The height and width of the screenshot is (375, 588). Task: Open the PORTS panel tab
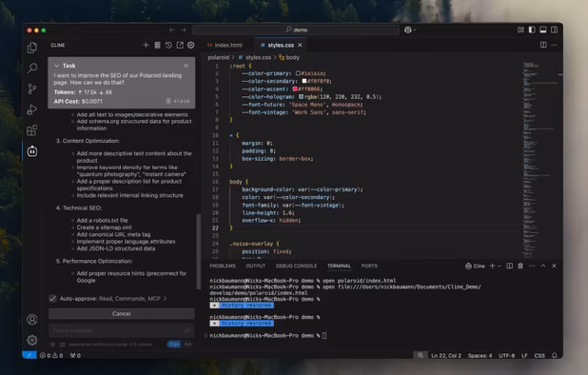(x=369, y=266)
